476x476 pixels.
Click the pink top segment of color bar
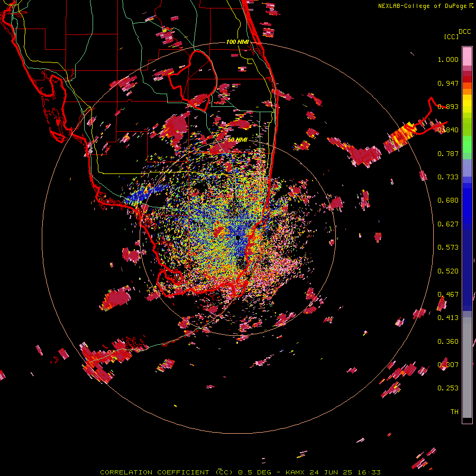pos(467,57)
